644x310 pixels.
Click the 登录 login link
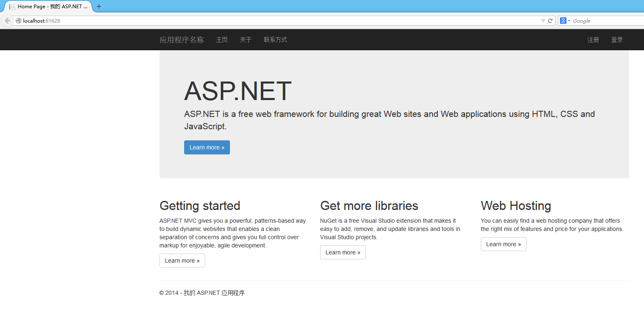[617, 40]
